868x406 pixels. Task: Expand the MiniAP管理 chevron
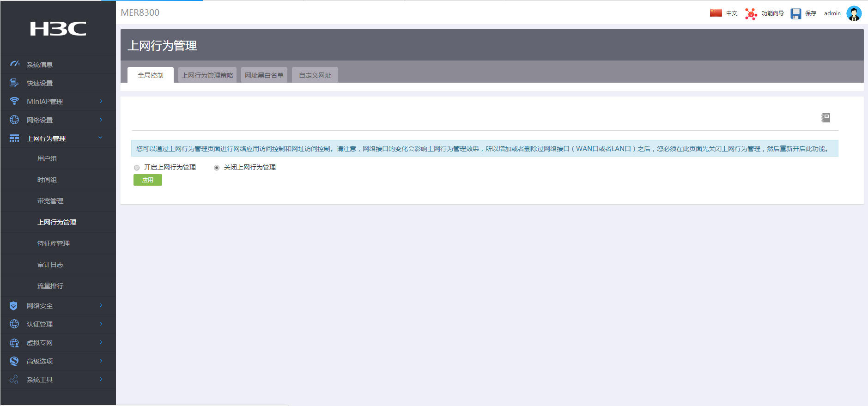pos(101,101)
